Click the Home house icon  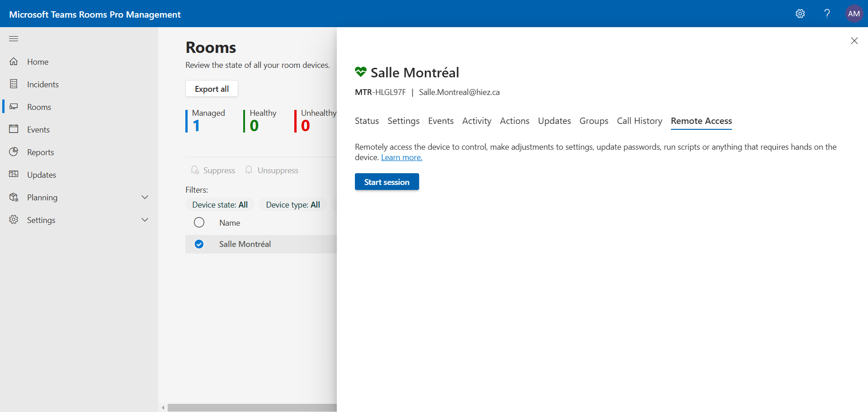pos(14,62)
